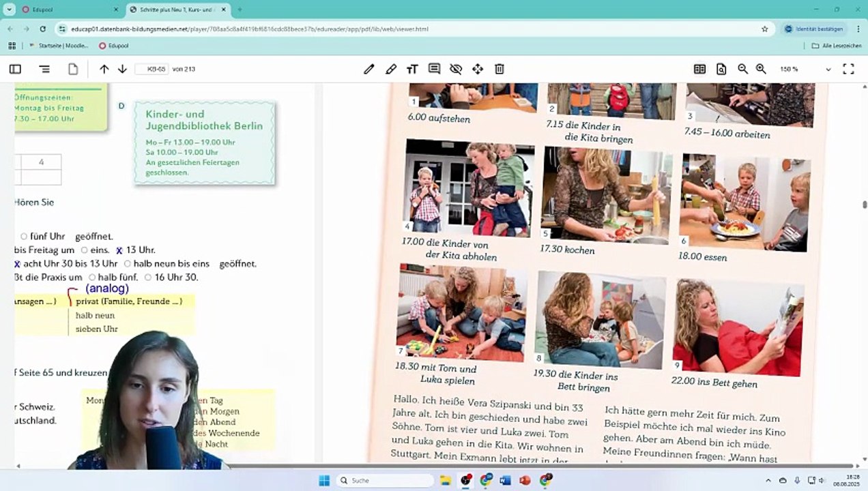Select the pencil drawing tool

coord(369,69)
